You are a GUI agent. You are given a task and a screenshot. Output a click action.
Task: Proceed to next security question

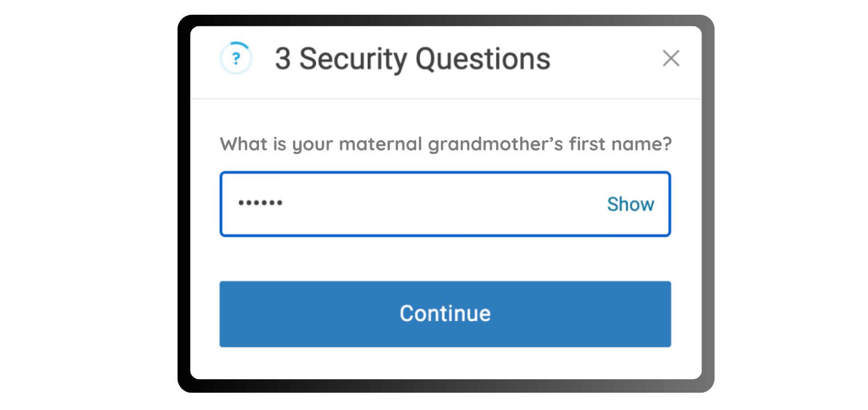tap(445, 314)
